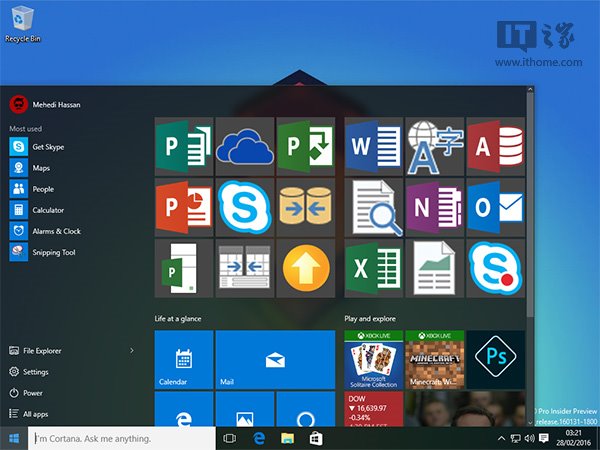Click the Windows Start button
The width and height of the screenshot is (600, 450).
tap(14, 438)
